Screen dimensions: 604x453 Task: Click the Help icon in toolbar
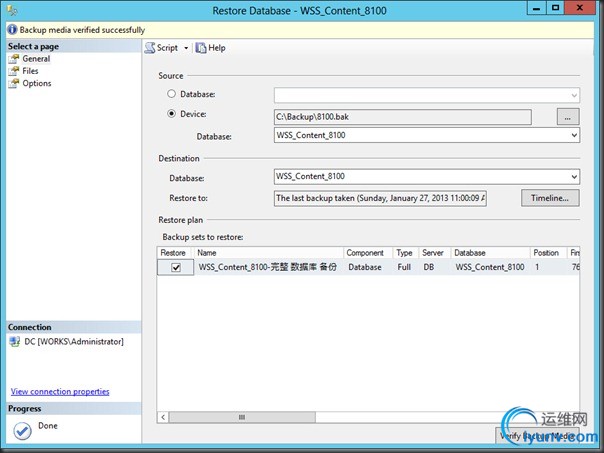coord(201,48)
